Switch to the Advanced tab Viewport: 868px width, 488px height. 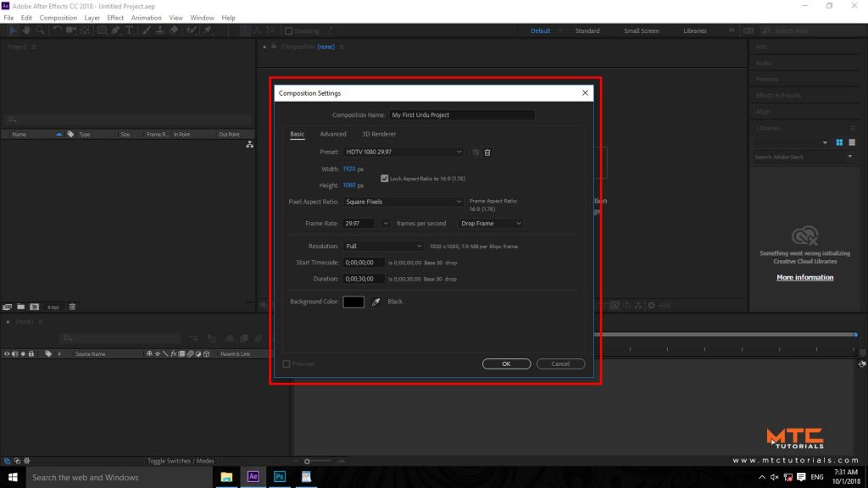tap(332, 134)
